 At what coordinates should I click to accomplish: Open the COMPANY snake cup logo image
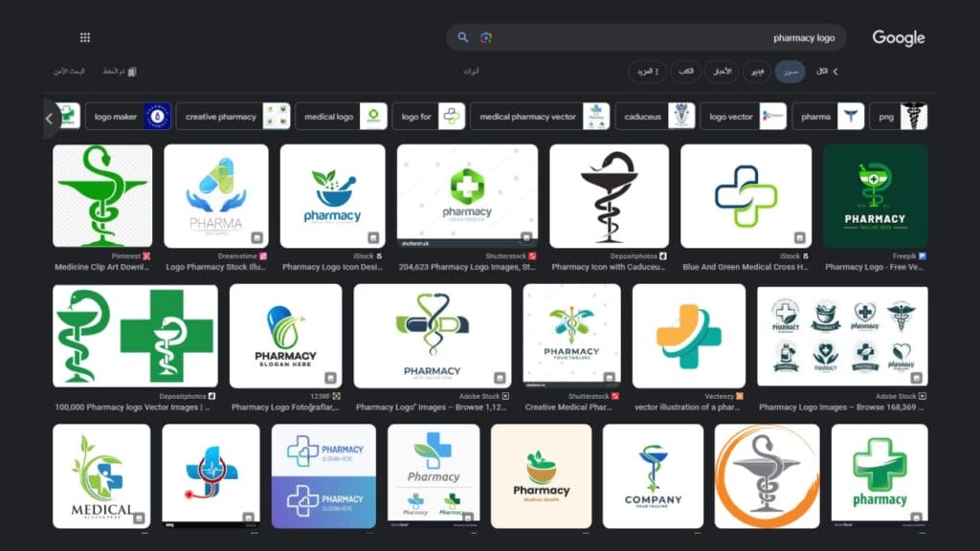(653, 476)
